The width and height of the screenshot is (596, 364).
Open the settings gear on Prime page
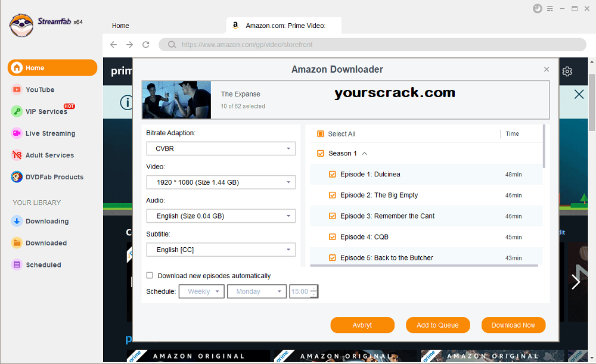(567, 71)
